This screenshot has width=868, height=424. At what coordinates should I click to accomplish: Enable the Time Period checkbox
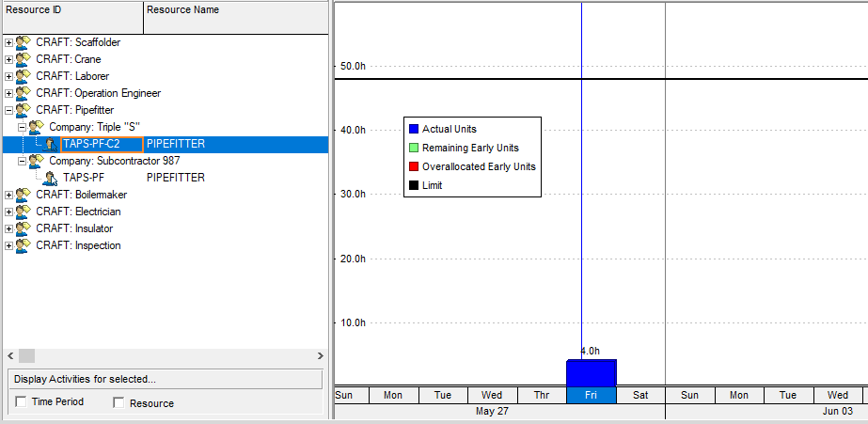22,402
